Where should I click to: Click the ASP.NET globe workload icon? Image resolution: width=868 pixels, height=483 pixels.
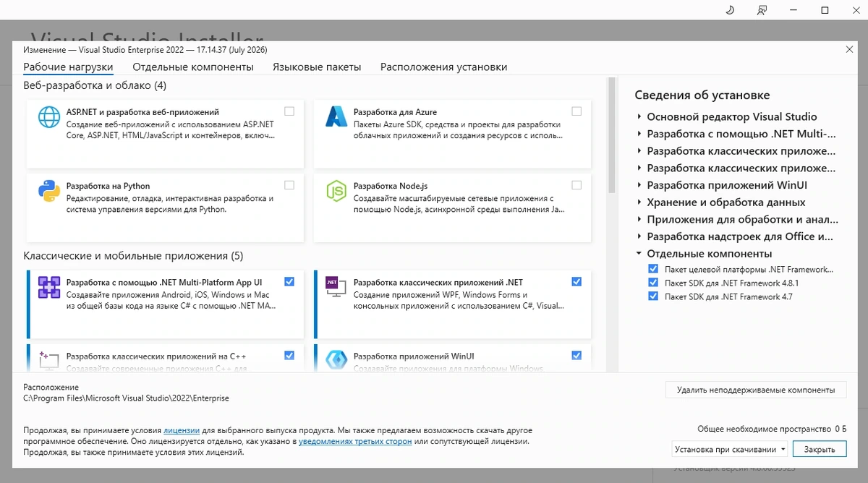click(49, 118)
